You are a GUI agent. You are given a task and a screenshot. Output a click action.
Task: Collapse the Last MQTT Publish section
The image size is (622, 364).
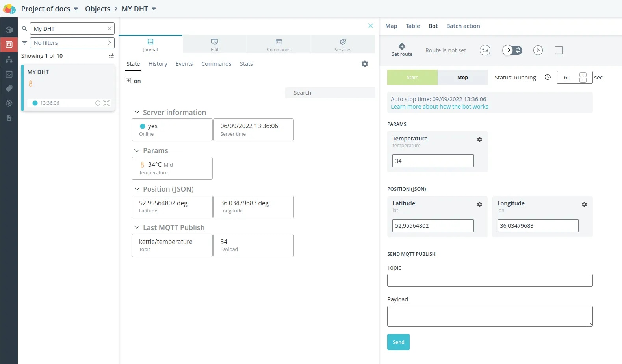click(x=137, y=228)
